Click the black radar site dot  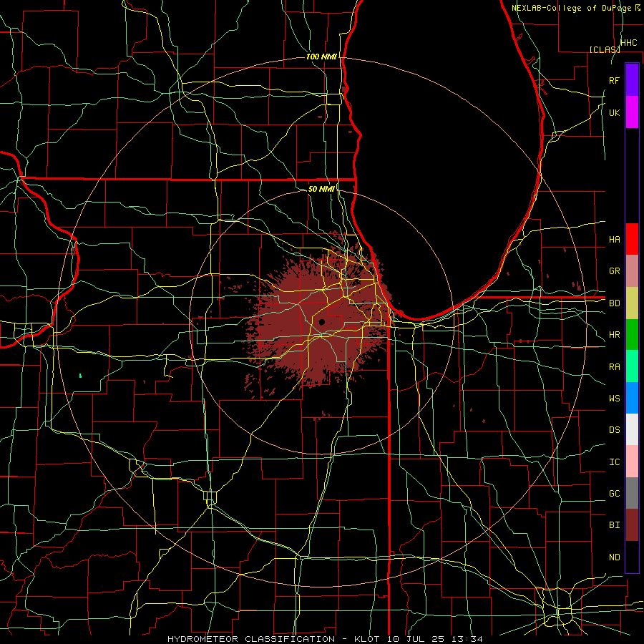coord(321,322)
